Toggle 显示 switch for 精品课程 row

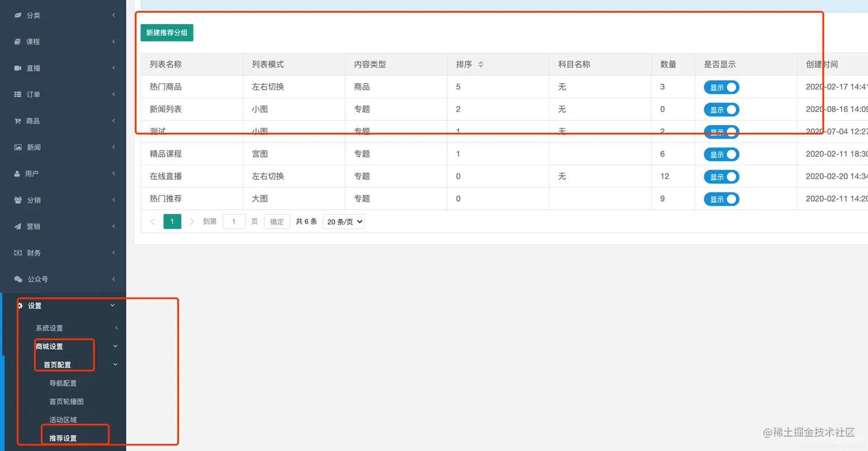click(x=722, y=155)
